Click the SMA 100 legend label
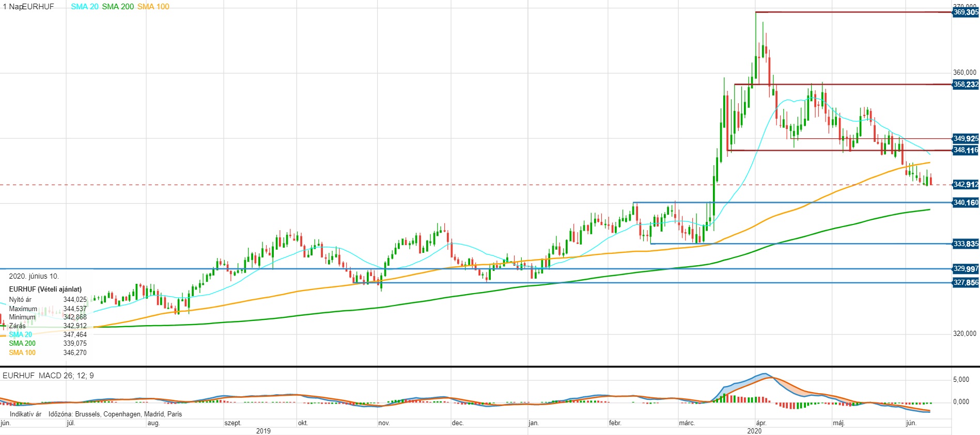Viewport: 980px width, 435px height. tap(153, 7)
